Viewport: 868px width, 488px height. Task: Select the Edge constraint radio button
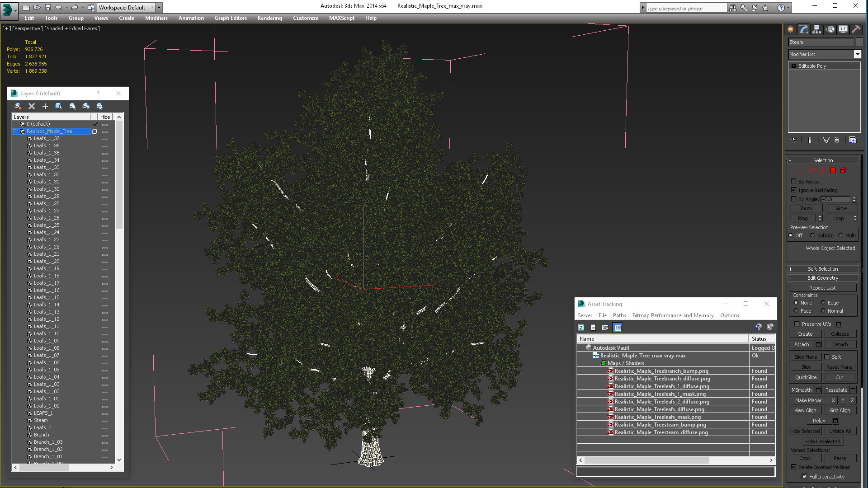pos(823,303)
